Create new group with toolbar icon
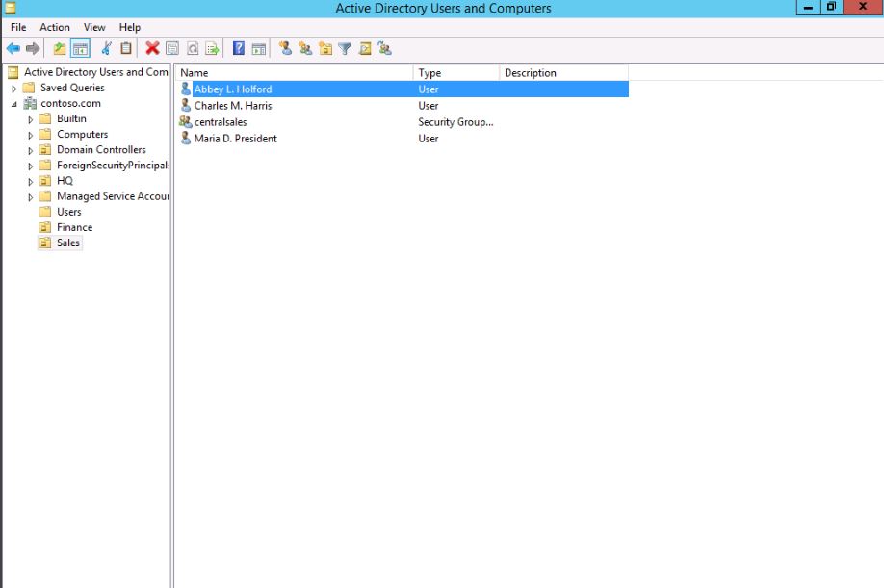This screenshot has width=884, height=588. point(305,49)
